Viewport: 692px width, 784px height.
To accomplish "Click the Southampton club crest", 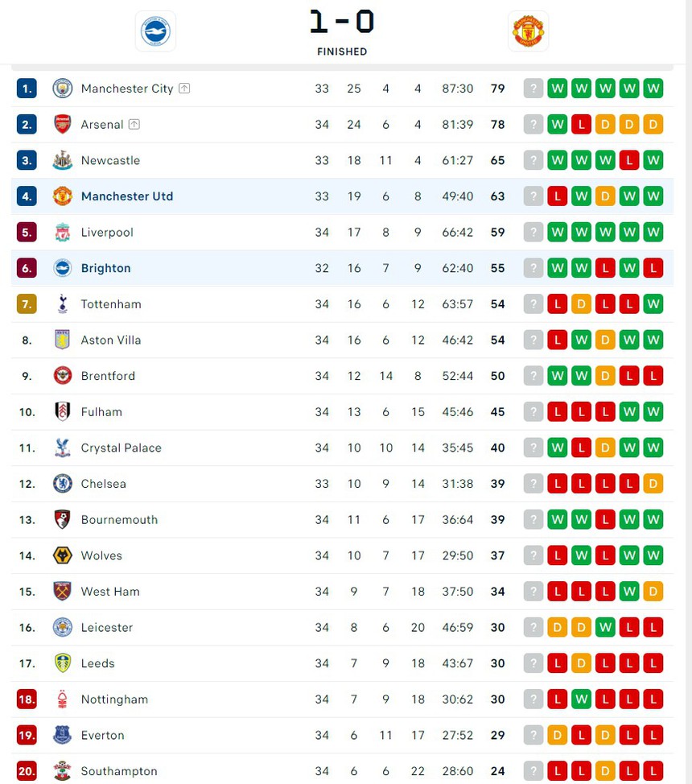I will point(62,770).
